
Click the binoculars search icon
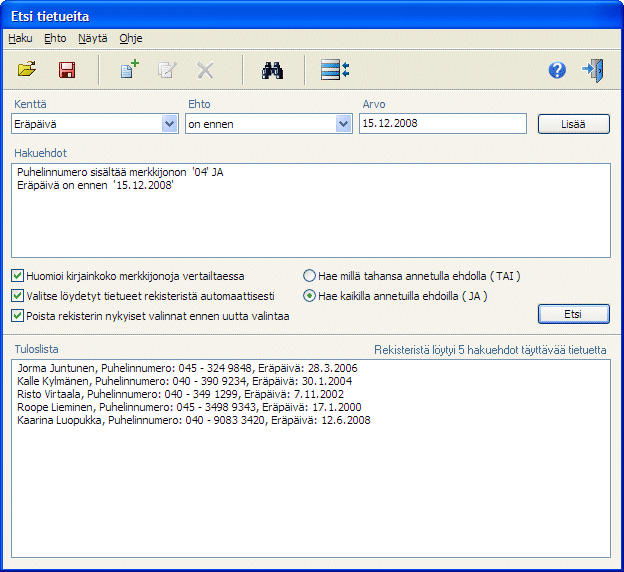(273, 70)
